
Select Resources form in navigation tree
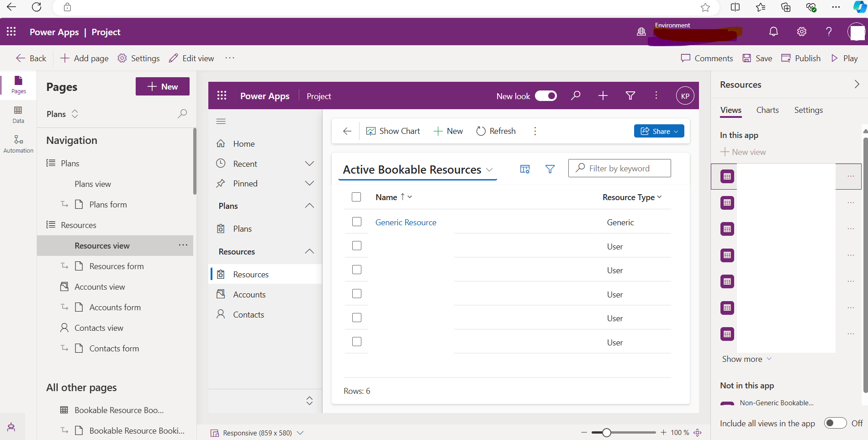tap(116, 266)
